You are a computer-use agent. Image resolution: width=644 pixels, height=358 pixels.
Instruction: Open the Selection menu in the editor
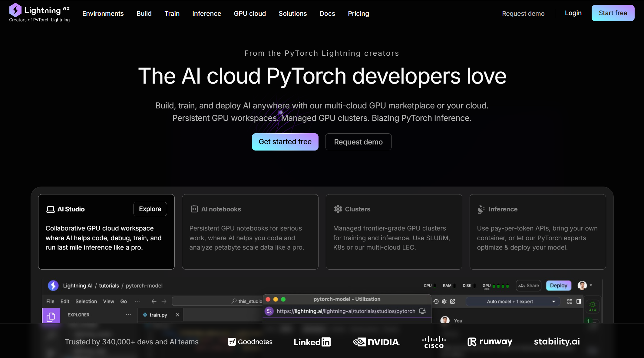(86, 301)
